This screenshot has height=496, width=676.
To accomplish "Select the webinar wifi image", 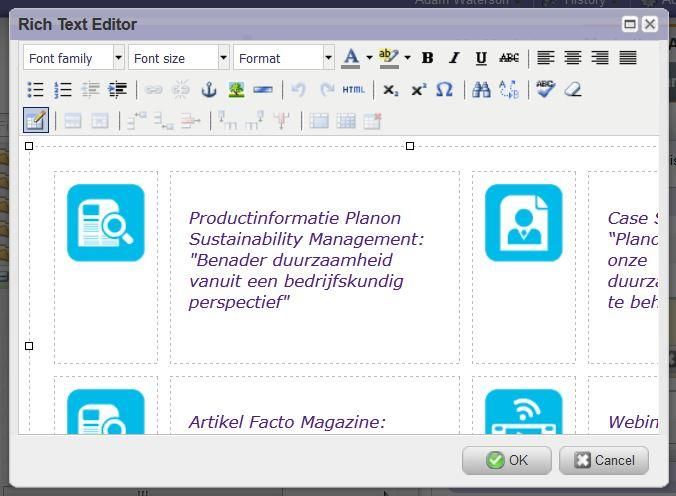I will (523, 412).
